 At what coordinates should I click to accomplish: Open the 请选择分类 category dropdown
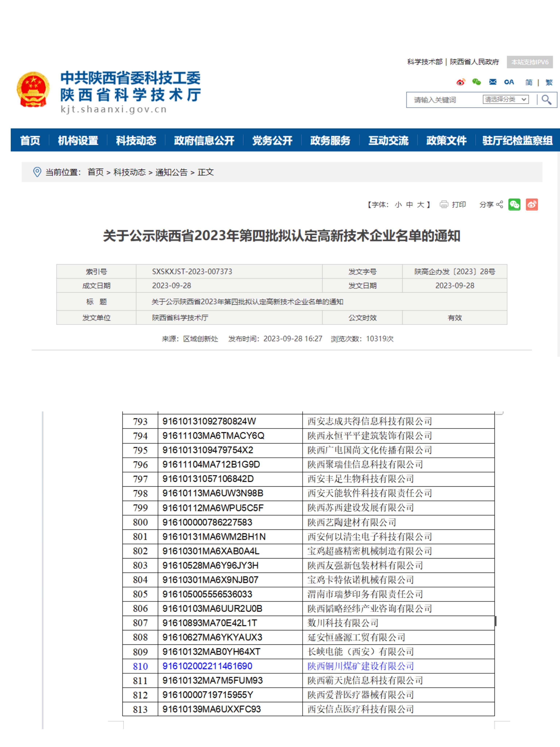click(506, 99)
